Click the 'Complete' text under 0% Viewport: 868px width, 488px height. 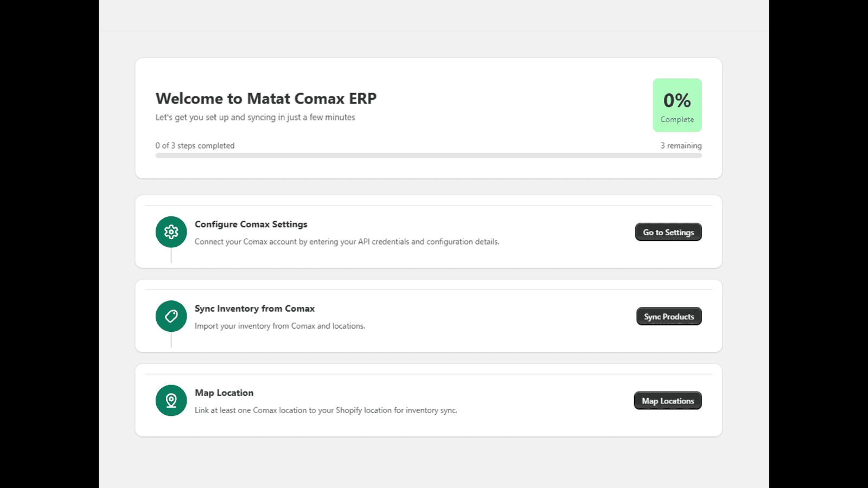click(x=677, y=120)
